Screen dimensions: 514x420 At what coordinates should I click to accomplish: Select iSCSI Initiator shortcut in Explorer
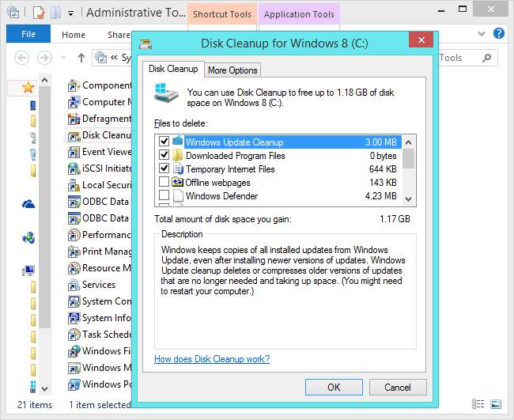pos(99,168)
